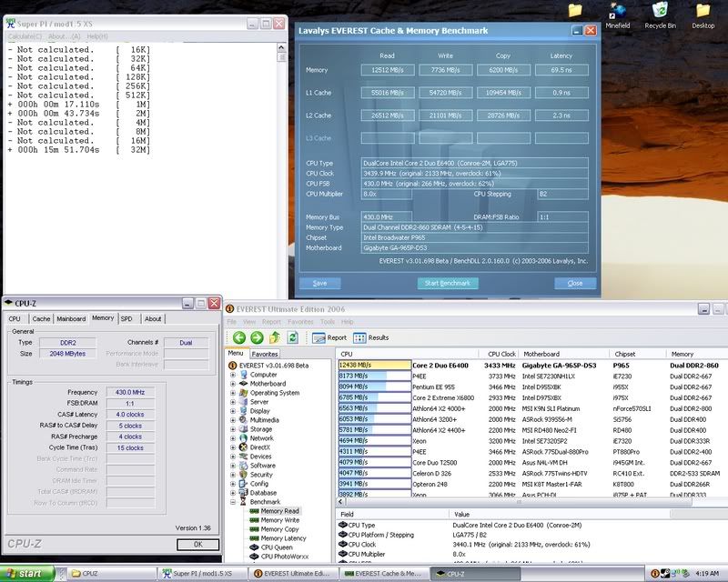Open File menu in EVEREST Ultimate Edition
The width and height of the screenshot is (728, 582).
pyautogui.click(x=232, y=322)
